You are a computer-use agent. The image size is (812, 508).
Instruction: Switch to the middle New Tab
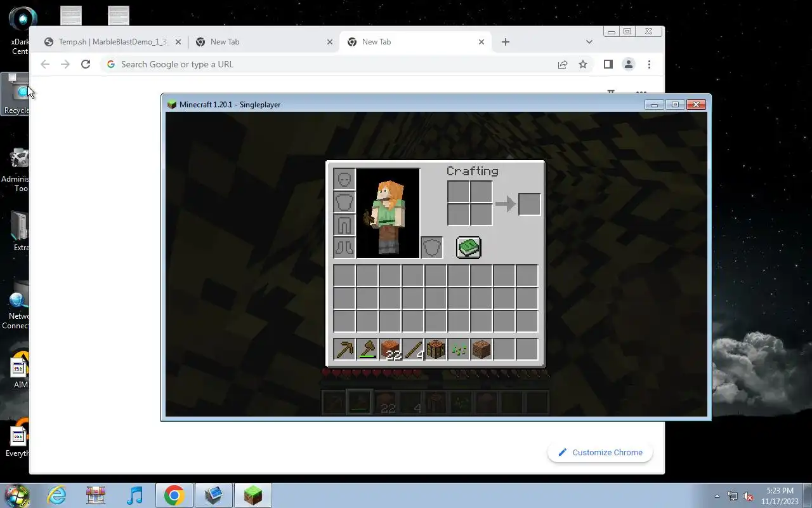pos(264,42)
